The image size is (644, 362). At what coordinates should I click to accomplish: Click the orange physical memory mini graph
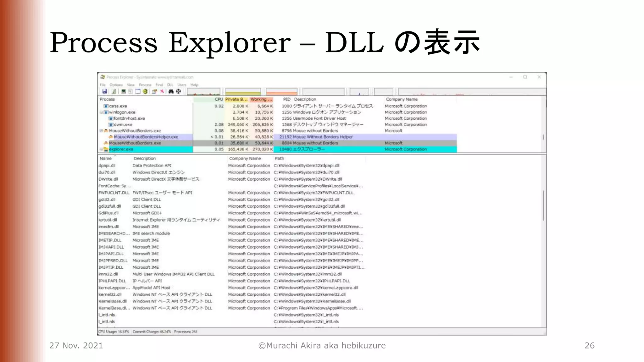[281, 92]
